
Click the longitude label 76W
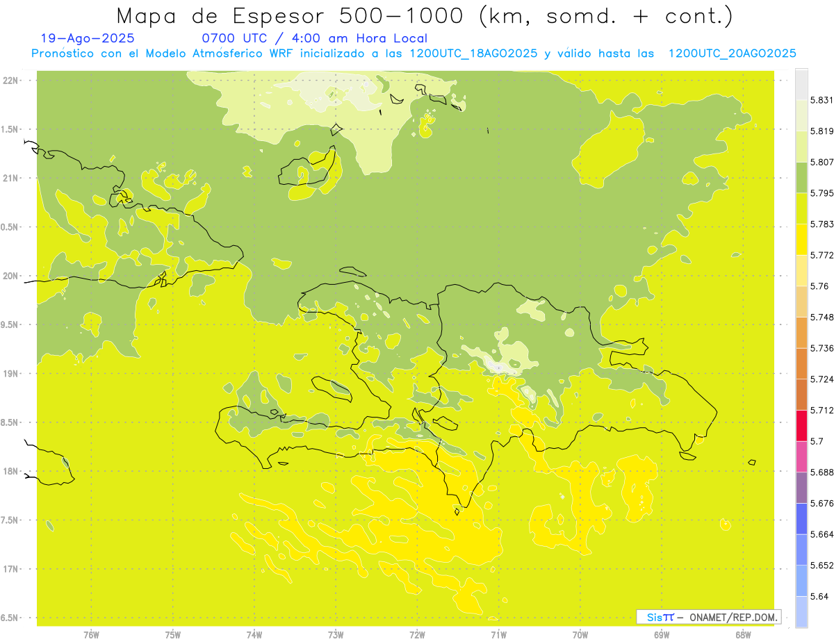tap(92, 634)
